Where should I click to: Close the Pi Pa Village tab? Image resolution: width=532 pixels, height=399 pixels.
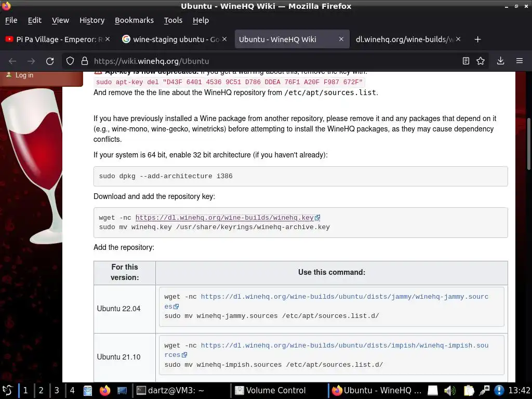(x=108, y=39)
